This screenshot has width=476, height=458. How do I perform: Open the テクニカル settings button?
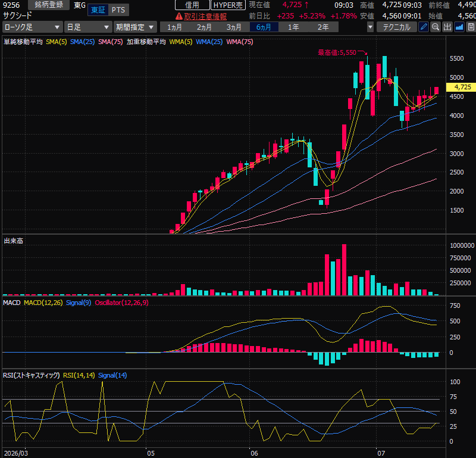pyautogui.click(x=397, y=27)
